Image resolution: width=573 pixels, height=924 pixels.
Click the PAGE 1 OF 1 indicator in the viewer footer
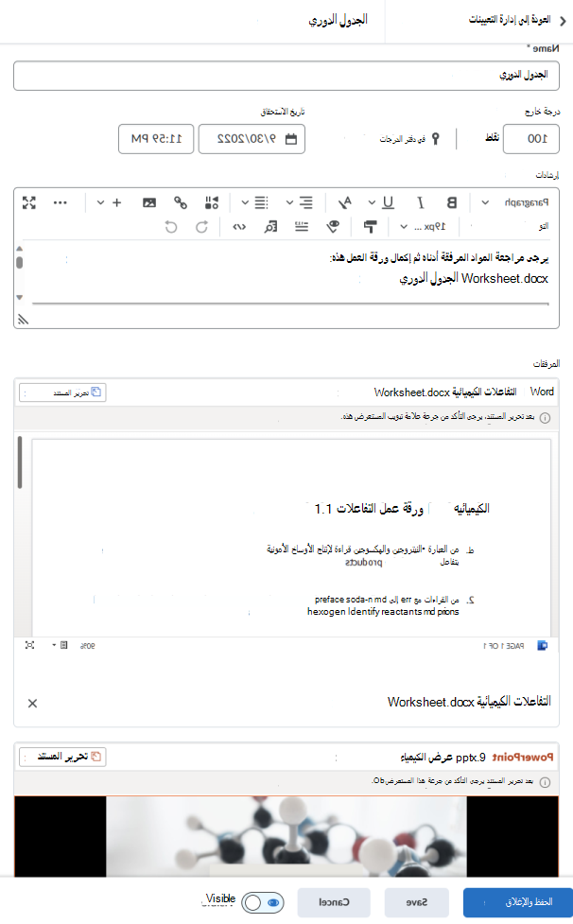(504, 646)
